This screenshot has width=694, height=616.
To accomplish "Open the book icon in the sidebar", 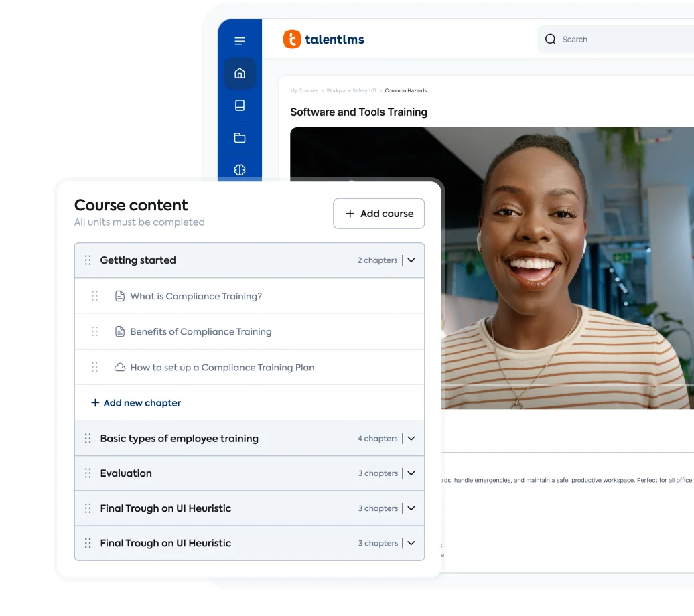I will [240, 106].
